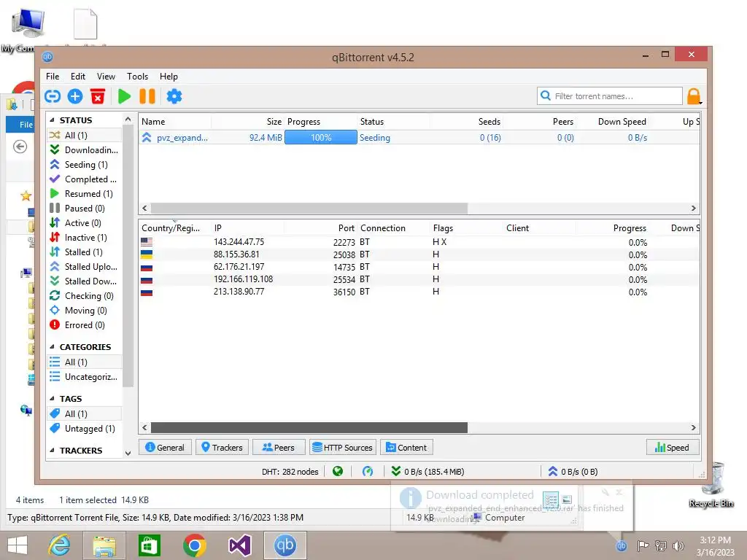747x560 pixels.
Task: Select the Inactive (1) filter
Action: point(85,238)
